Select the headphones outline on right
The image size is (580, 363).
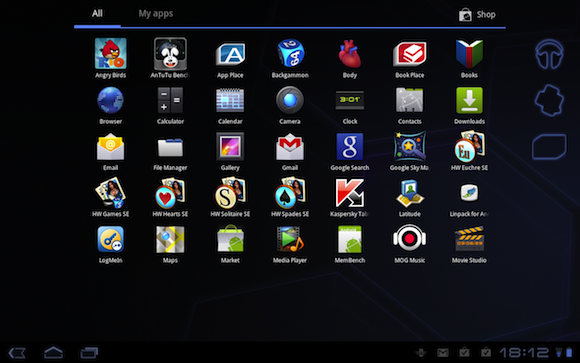coord(549,54)
